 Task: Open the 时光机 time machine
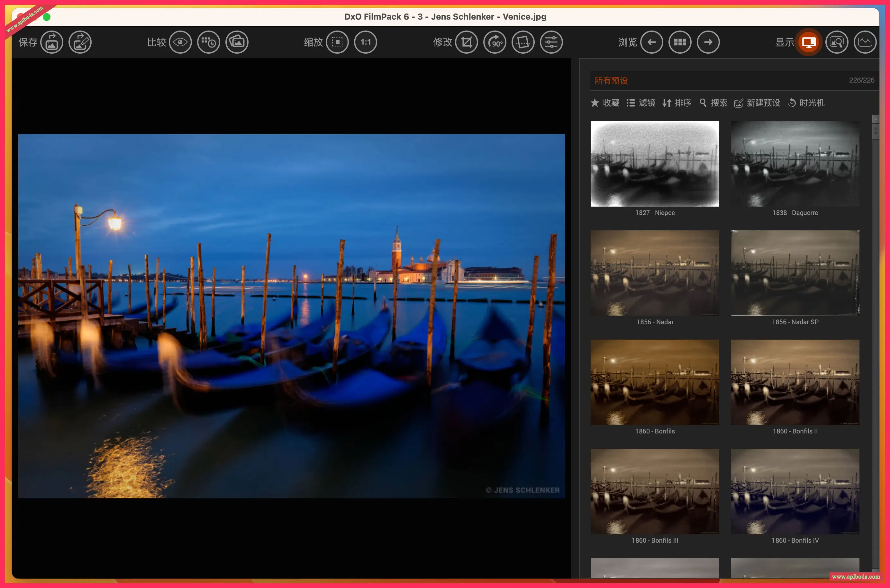806,103
